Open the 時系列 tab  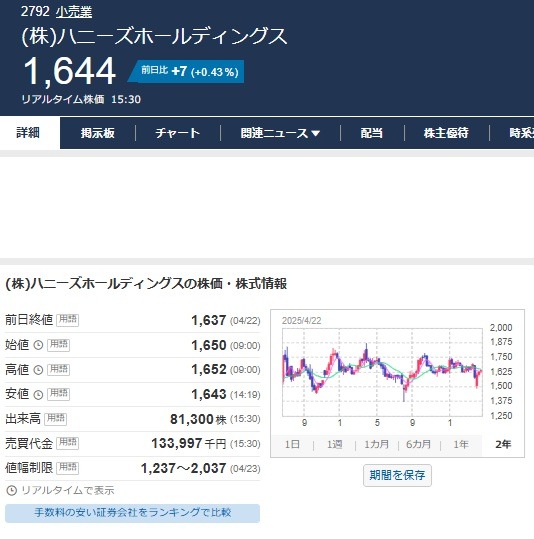pos(521,133)
